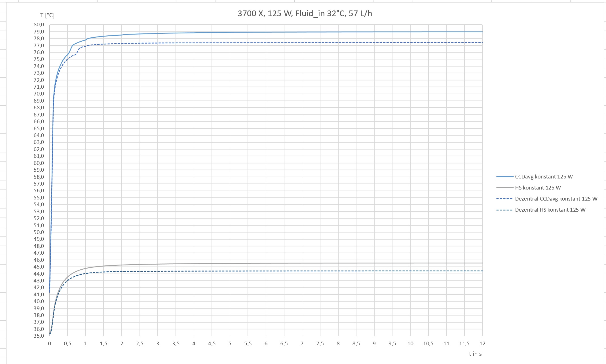The height and width of the screenshot is (364, 606).
Task: Click the '12' label on horizontal axis
Action: point(482,344)
